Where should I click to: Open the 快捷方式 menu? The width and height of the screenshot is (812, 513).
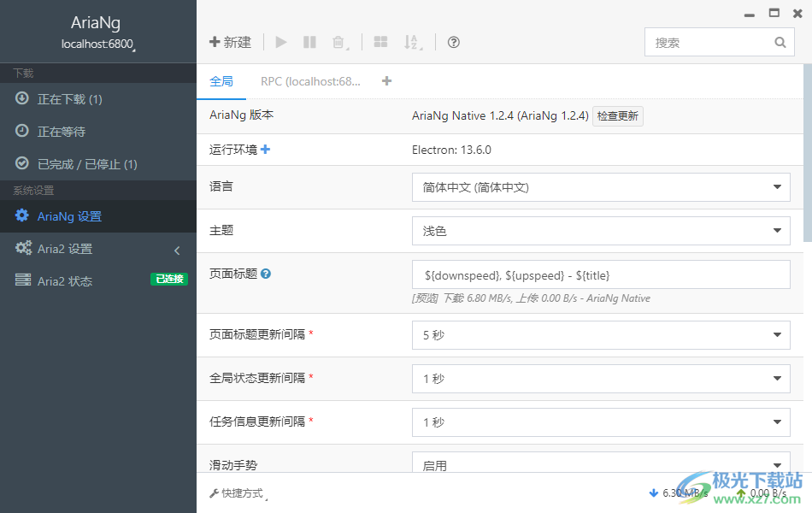[238, 493]
